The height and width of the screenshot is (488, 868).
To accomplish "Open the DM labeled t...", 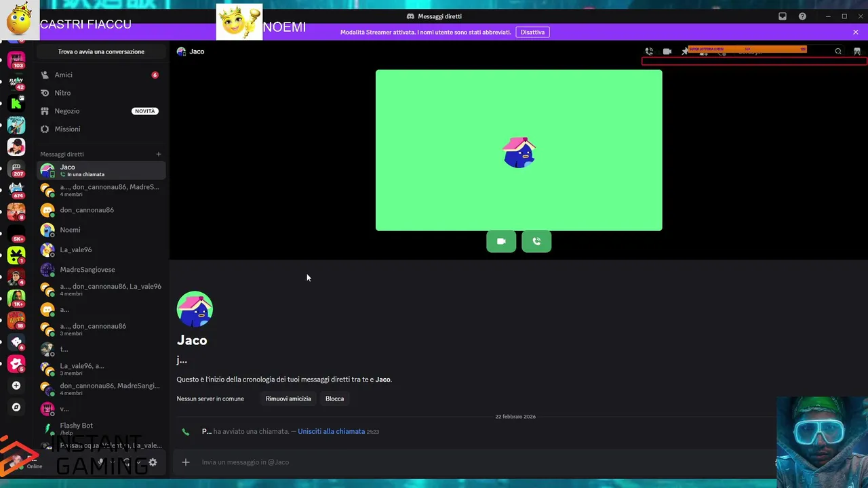I will (x=100, y=349).
